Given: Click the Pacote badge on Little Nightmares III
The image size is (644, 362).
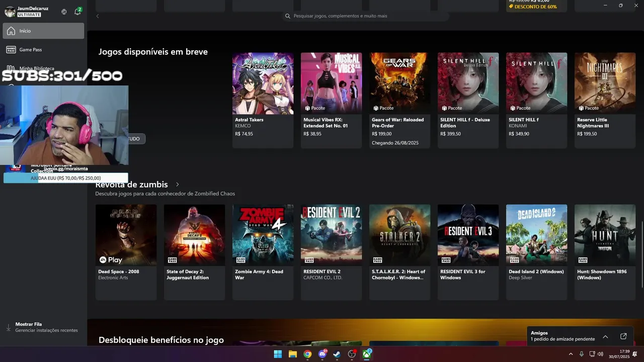Looking at the screenshot, I should point(589,108).
